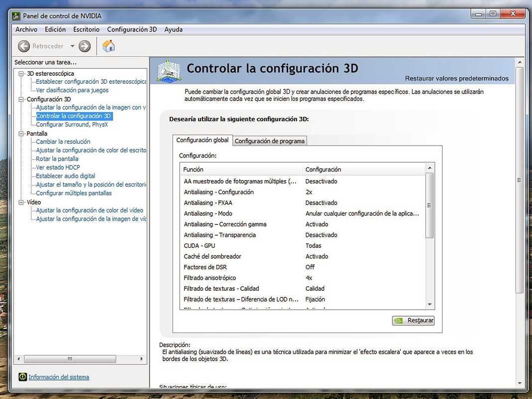Select the Antialiasing - Modo row

pyautogui.click(x=303, y=213)
